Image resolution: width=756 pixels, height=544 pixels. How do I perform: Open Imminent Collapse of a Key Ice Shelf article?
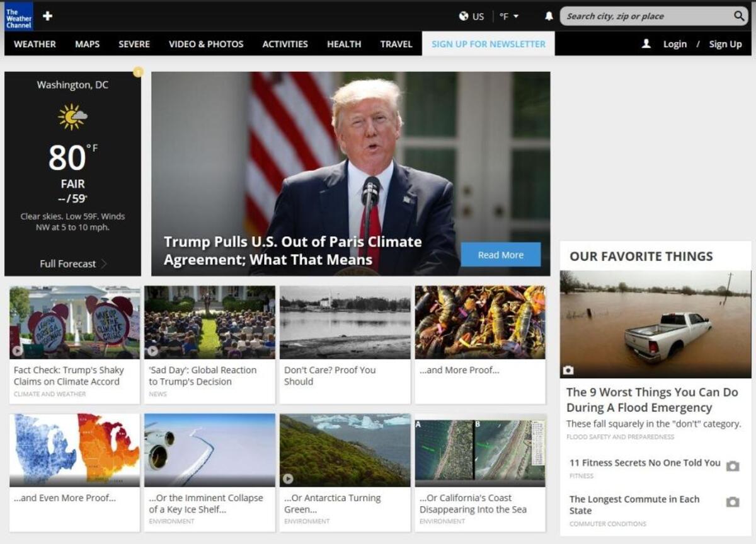pyautogui.click(x=206, y=504)
